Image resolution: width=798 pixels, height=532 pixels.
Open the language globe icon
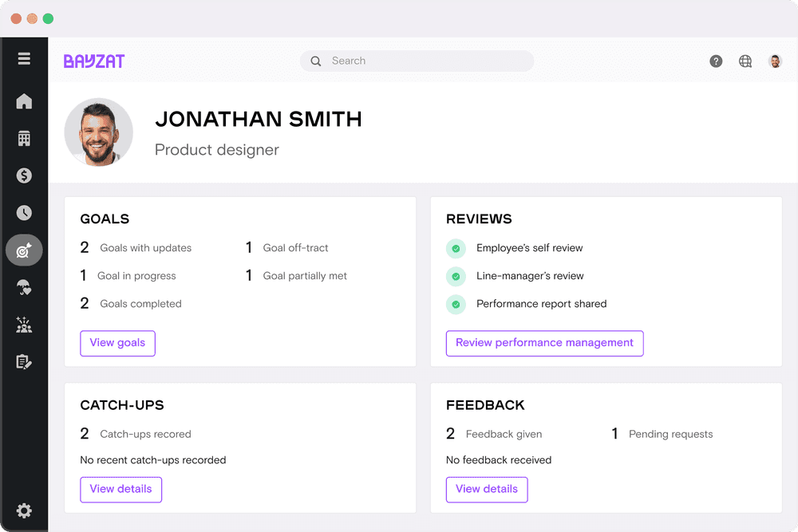(745, 61)
